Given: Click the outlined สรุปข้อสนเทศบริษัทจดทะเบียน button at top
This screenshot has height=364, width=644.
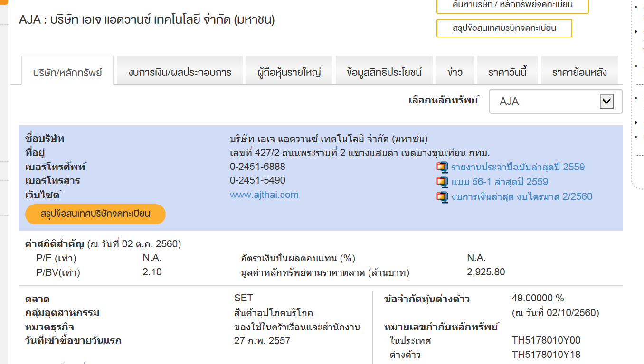Looking at the screenshot, I should [x=504, y=28].
